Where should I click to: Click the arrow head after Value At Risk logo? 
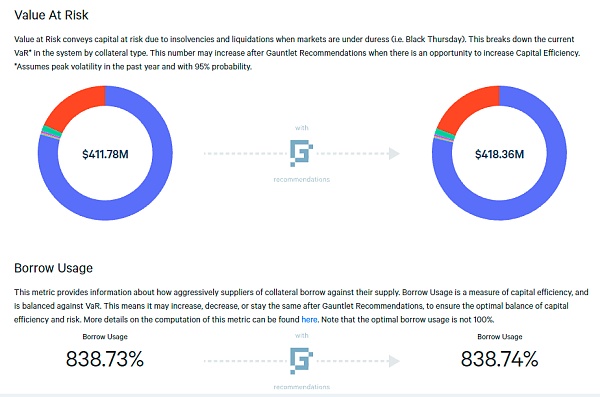point(394,154)
